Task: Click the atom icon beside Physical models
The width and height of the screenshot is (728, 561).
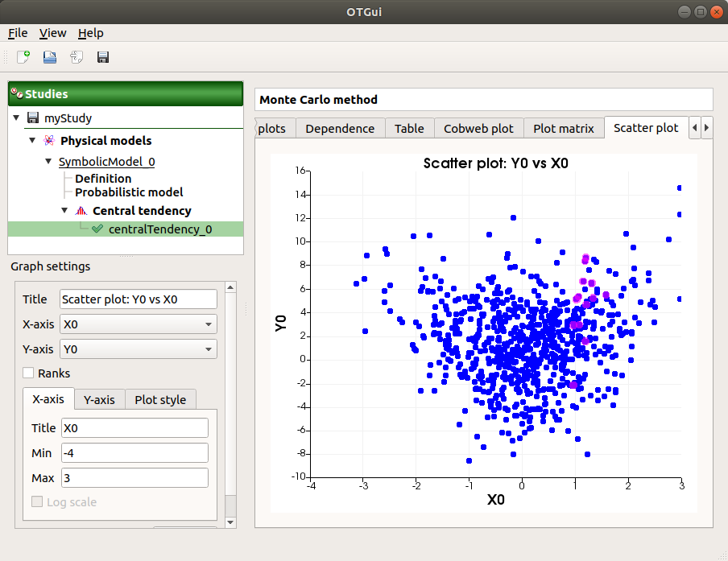Action: tap(49, 141)
